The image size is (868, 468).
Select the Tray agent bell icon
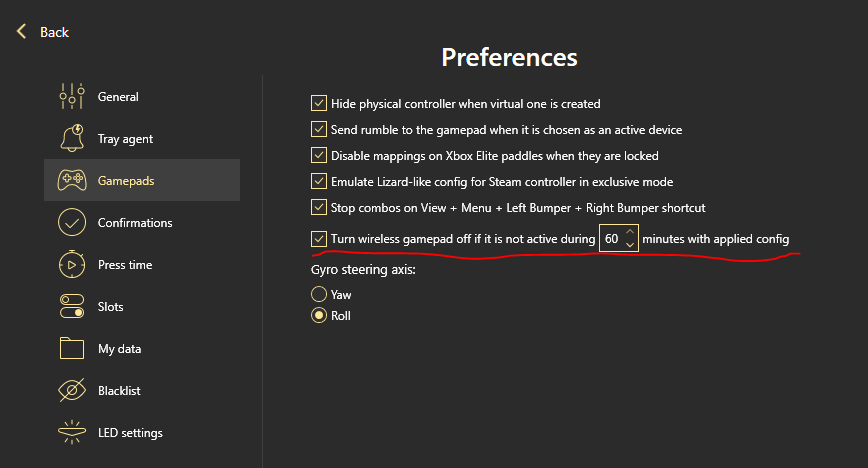(72, 138)
